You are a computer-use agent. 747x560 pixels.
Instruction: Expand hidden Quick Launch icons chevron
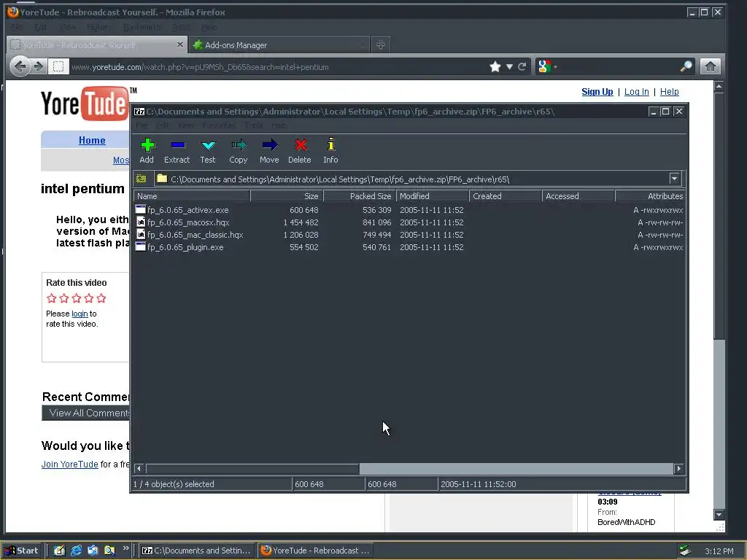click(125, 548)
